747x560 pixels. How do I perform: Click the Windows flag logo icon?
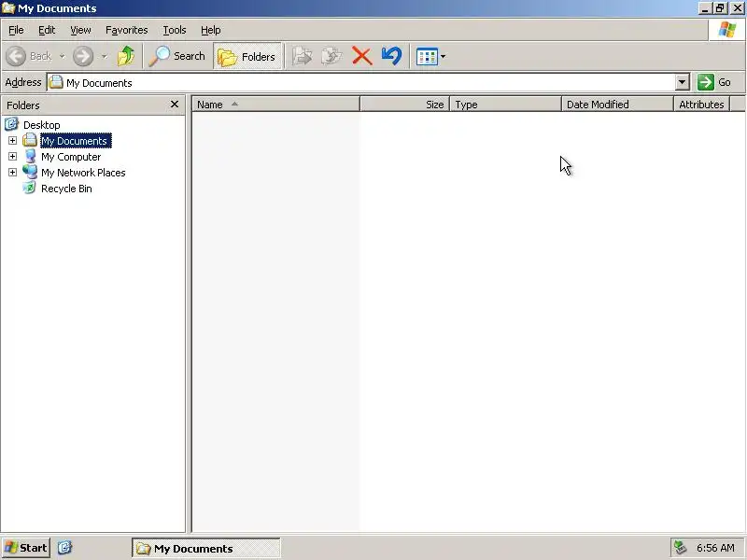[x=727, y=30]
